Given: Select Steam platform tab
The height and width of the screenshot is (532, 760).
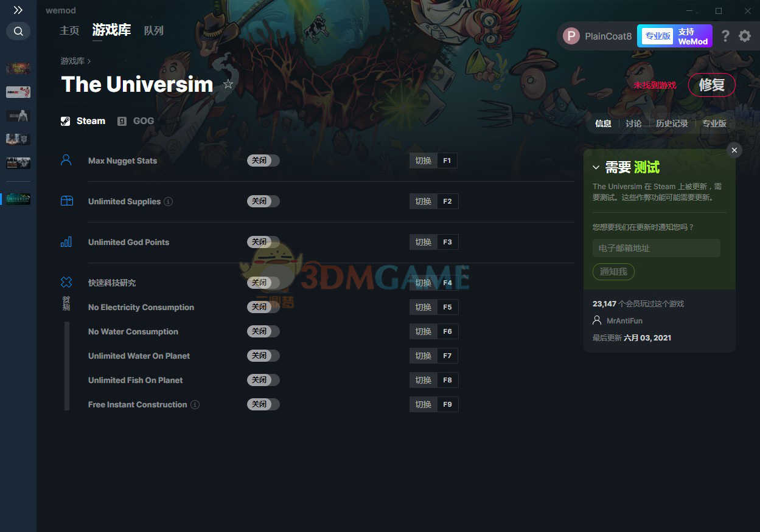Looking at the screenshot, I should pos(83,121).
